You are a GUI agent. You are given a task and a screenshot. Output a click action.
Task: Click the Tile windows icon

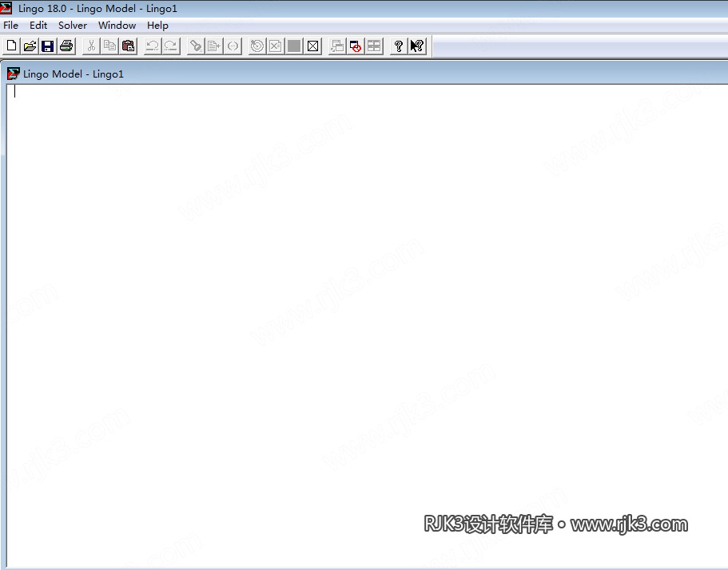(x=374, y=46)
